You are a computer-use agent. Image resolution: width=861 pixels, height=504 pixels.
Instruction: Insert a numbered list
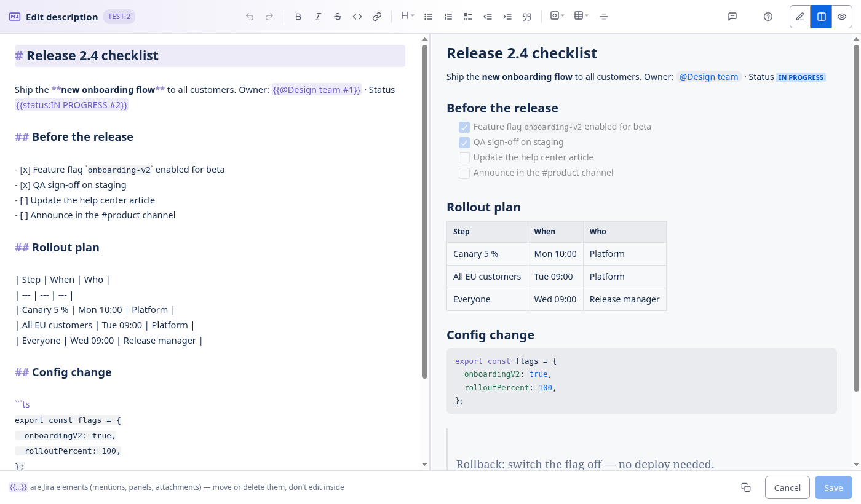coord(448,17)
